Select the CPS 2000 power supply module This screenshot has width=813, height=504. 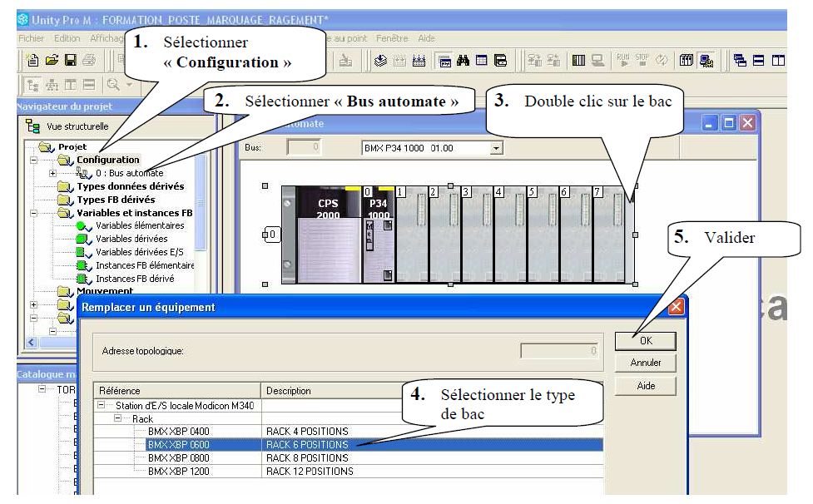coord(328,235)
